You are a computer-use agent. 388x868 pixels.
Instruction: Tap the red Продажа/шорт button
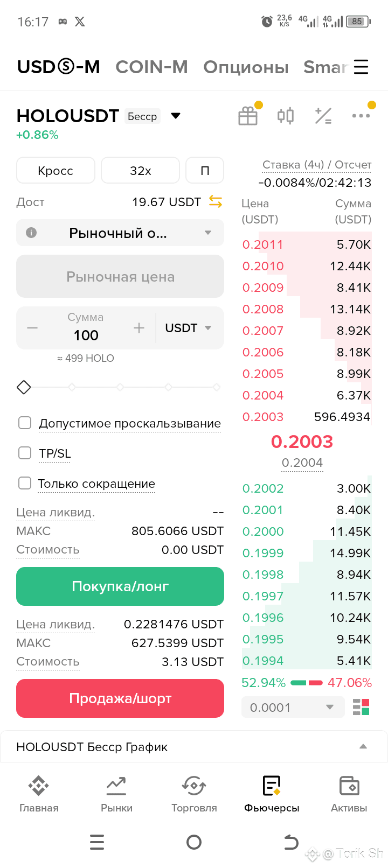click(120, 698)
